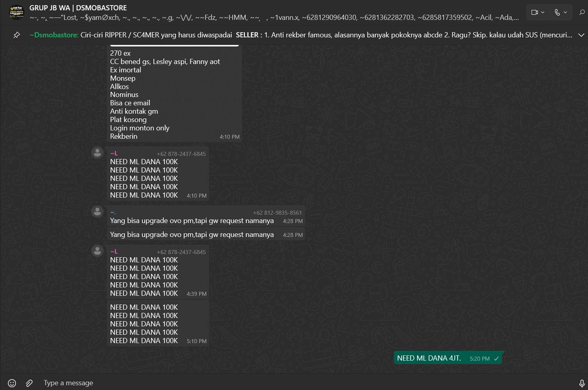Open group info via GRUP JB WA title
Viewport: 588px width, 390px height.
(x=78, y=8)
